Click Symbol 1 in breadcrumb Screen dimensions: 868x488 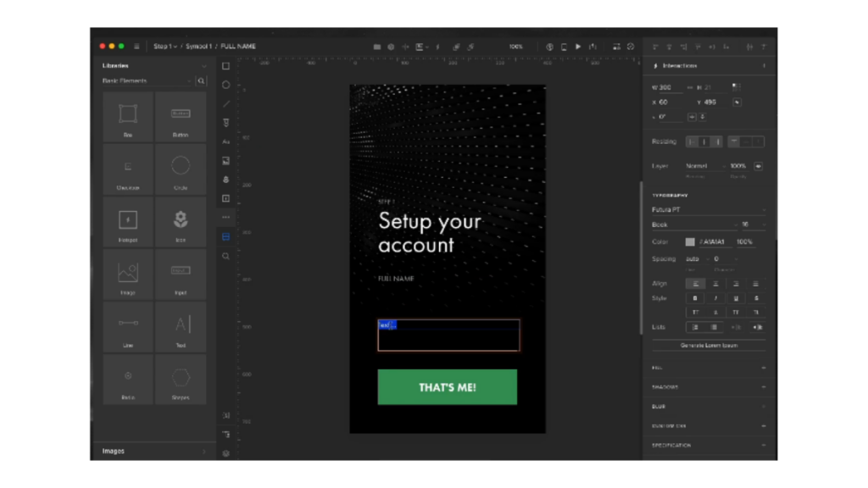(x=198, y=47)
